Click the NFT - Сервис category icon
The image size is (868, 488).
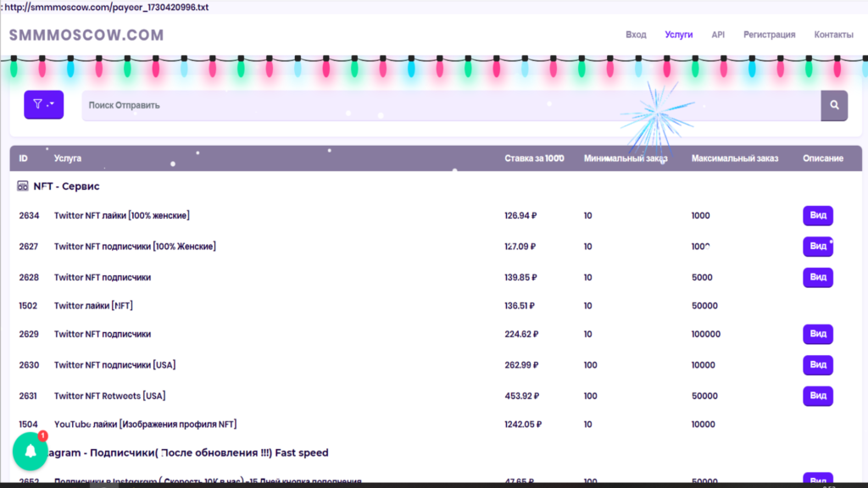point(22,186)
